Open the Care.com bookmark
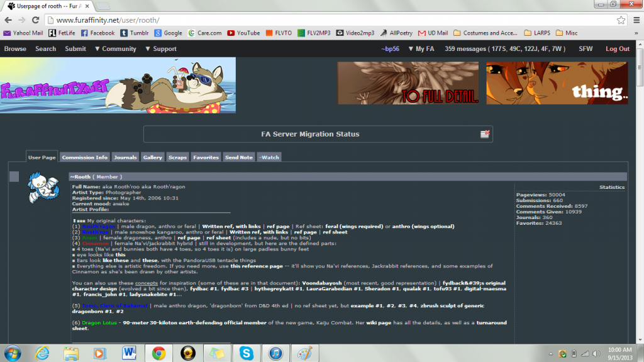This screenshot has width=644, height=362. (x=204, y=33)
